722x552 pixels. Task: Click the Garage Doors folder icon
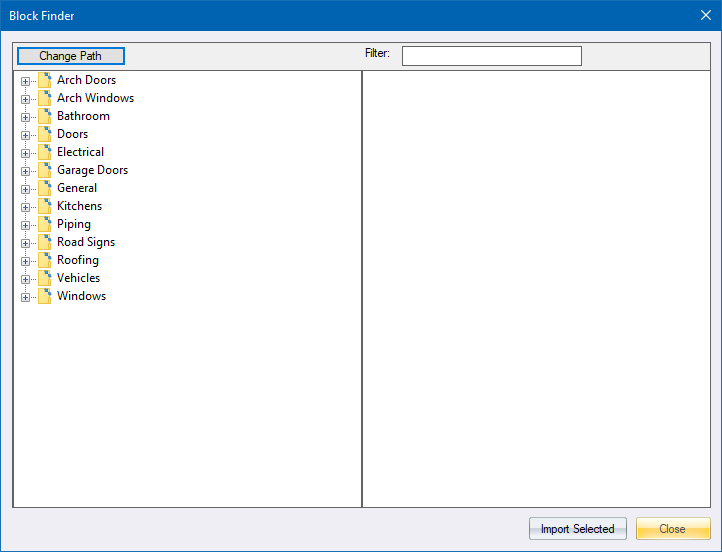(44, 170)
